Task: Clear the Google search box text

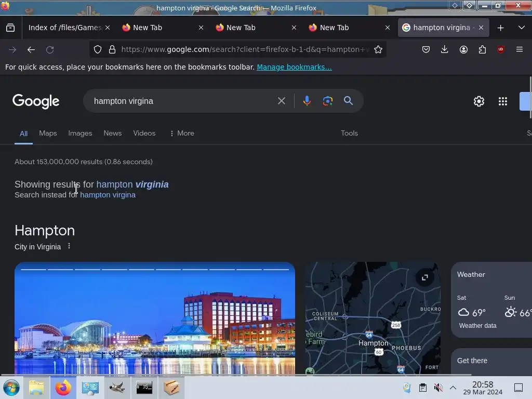Action: click(282, 101)
